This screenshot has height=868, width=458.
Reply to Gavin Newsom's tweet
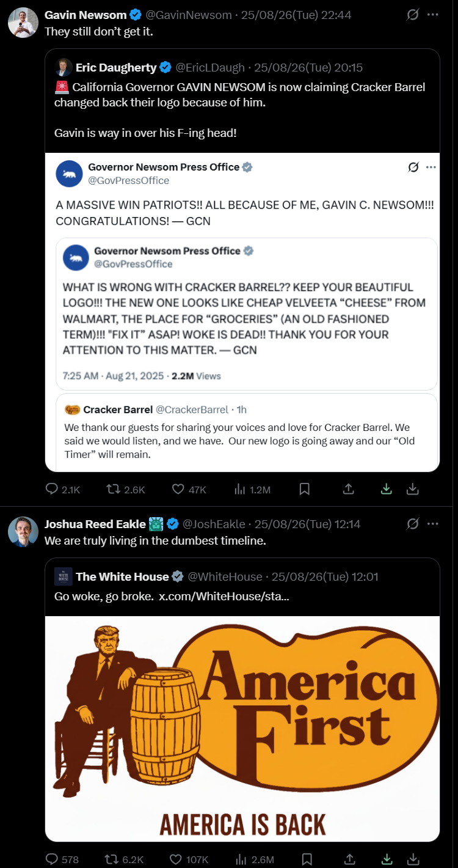(x=53, y=489)
